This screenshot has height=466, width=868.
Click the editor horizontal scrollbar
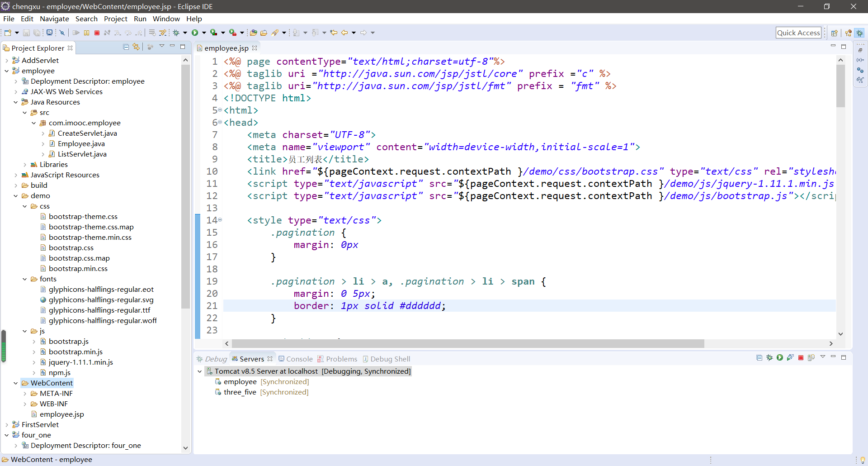(467, 343)
